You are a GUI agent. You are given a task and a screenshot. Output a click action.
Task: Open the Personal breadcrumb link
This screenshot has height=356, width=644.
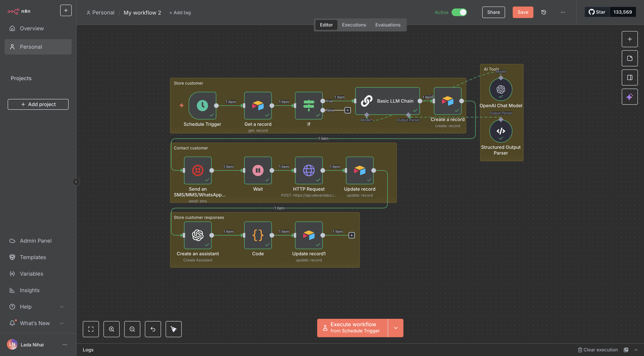tap(100, 12)
